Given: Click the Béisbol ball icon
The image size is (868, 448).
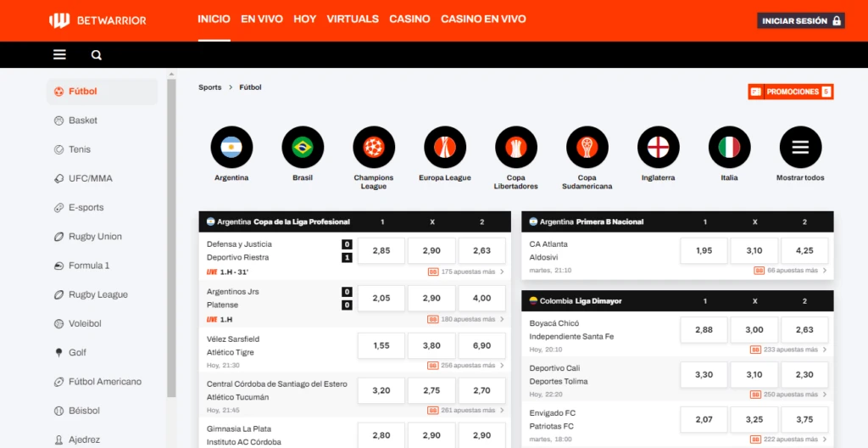Looking at the screenshot, I should click(58, 411).
